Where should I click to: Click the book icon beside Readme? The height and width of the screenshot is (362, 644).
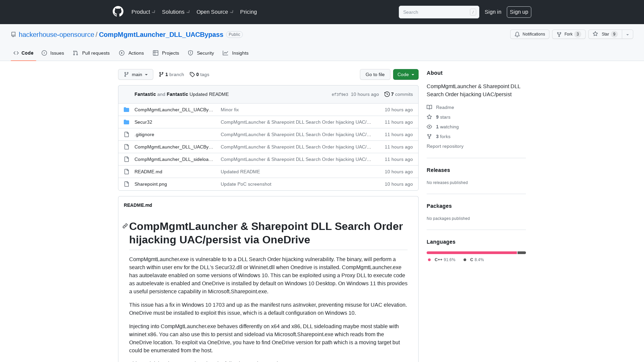429,107
